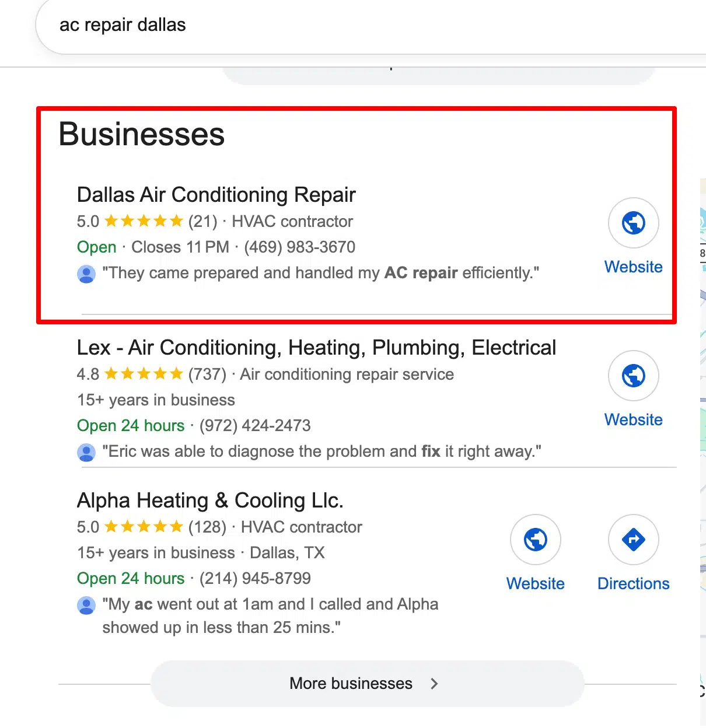Click reviewer avatar under Alpha Heating listing
This screenshot has width=706, height=728.
86,605
